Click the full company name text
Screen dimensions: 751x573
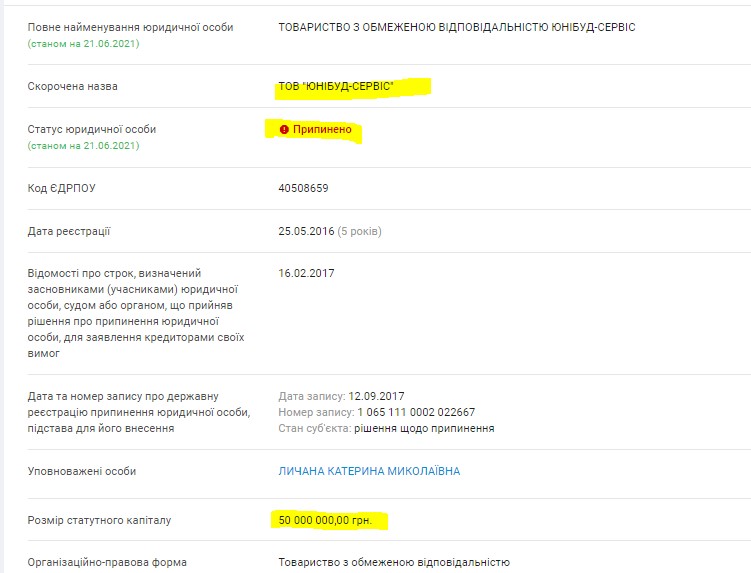(x=456, y=27)
